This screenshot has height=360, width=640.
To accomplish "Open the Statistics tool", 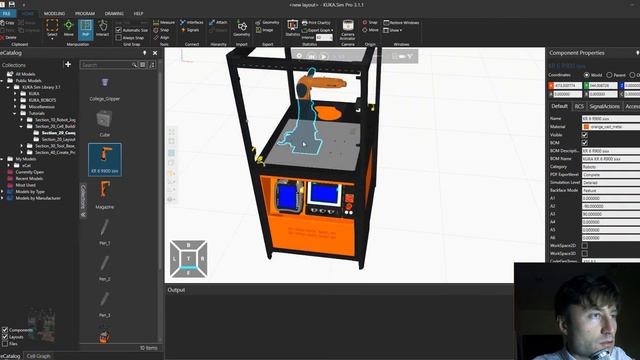I will point(292,28).
